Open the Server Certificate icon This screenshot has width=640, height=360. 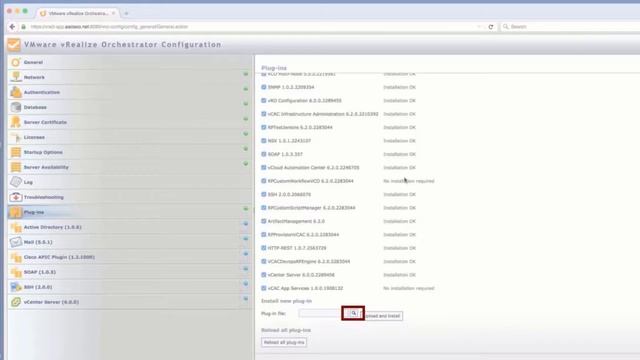click(x=16, y=122)
